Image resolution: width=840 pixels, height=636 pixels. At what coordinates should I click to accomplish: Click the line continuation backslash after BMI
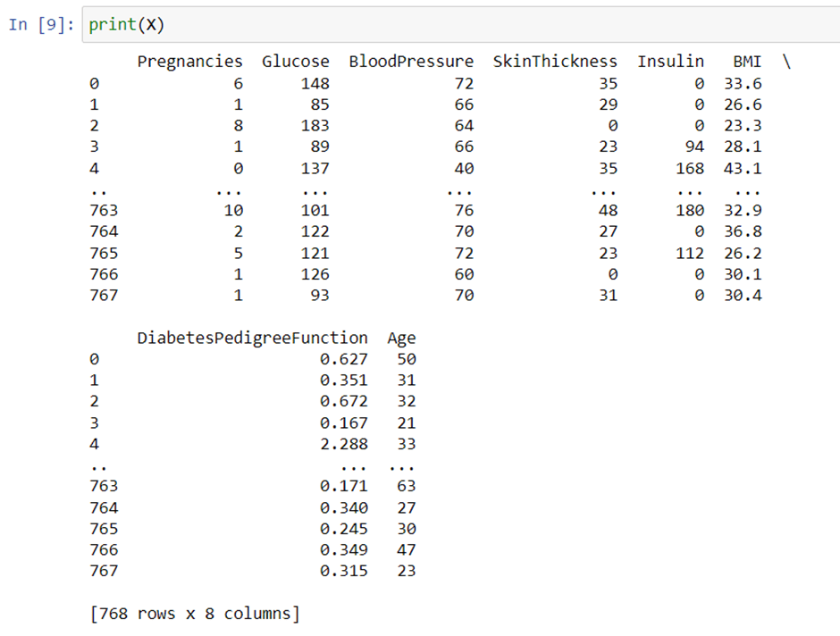pyautogui.click(x=786, y=62)
